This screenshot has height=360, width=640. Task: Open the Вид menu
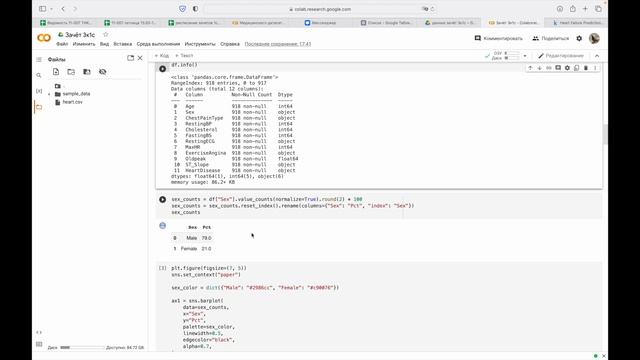point(104,44)
